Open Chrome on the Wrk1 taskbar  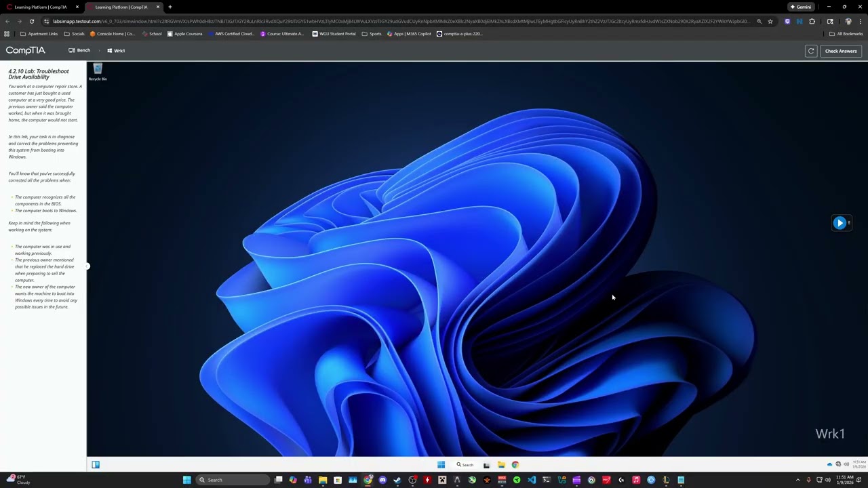pos(515,465)
